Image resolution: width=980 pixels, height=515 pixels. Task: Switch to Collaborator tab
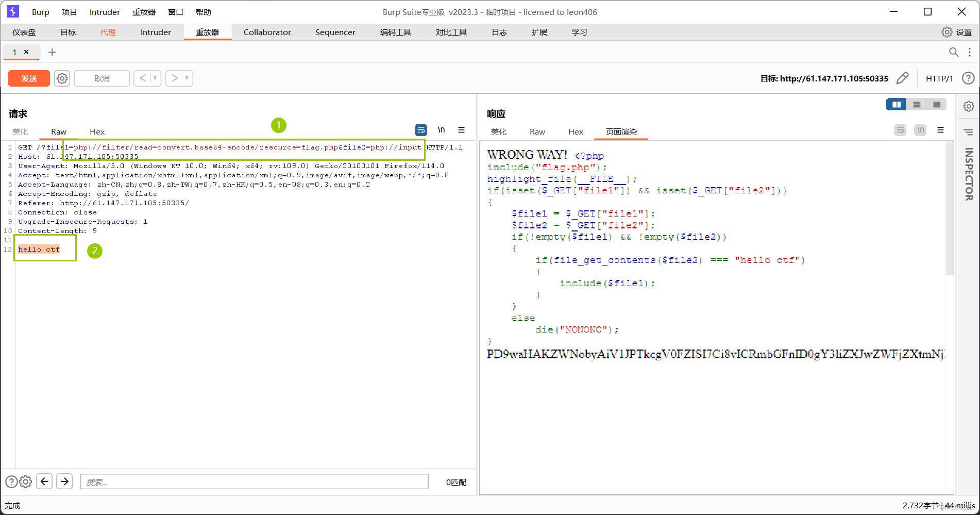pyautogui.click(x=267, y=32)
